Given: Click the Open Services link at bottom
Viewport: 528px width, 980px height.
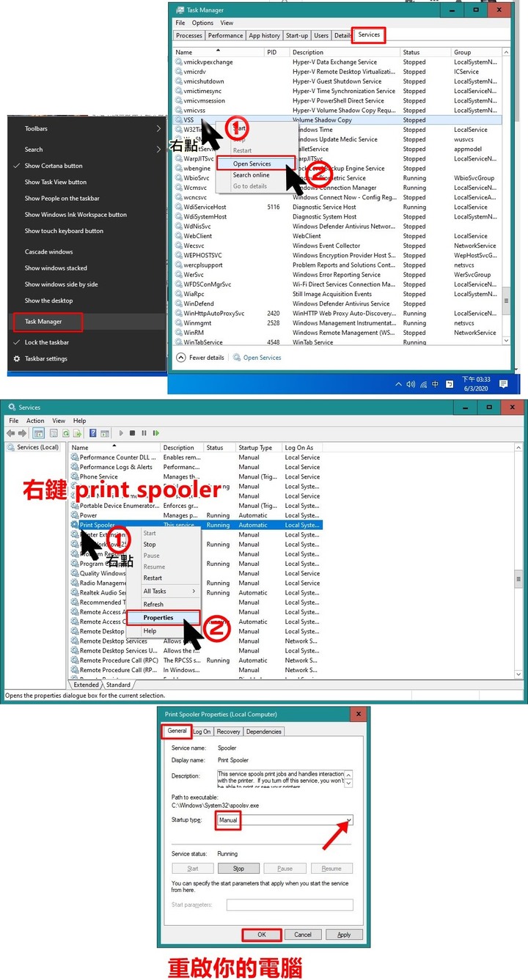Looking at the screenshot, I should pos(262,358).
